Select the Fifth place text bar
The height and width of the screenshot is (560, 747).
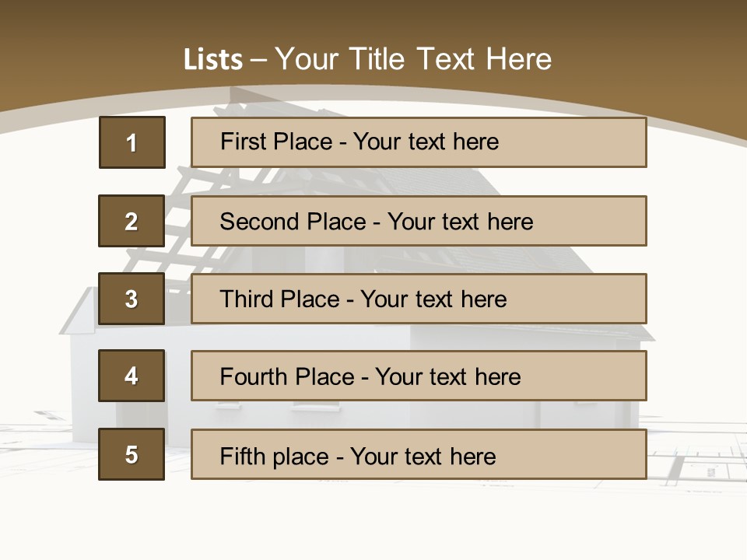[x=419, y=454]
